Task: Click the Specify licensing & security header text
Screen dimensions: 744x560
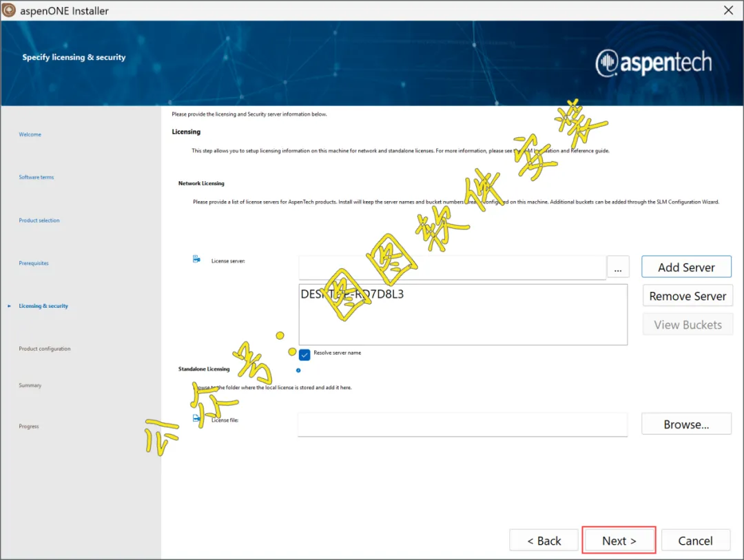Action: (74, 57)
